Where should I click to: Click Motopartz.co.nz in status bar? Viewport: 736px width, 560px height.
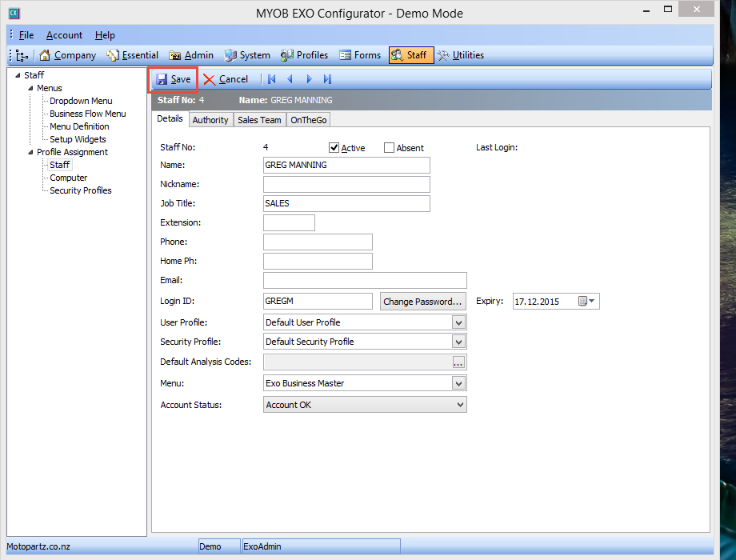tap(38, 547)
